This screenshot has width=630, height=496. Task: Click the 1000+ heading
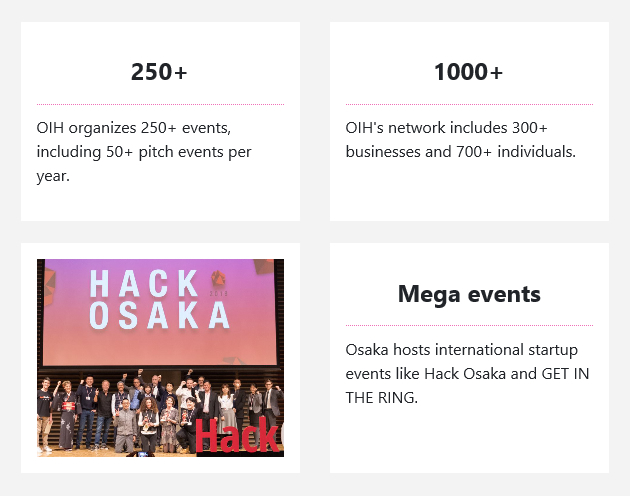pos(468,72)
